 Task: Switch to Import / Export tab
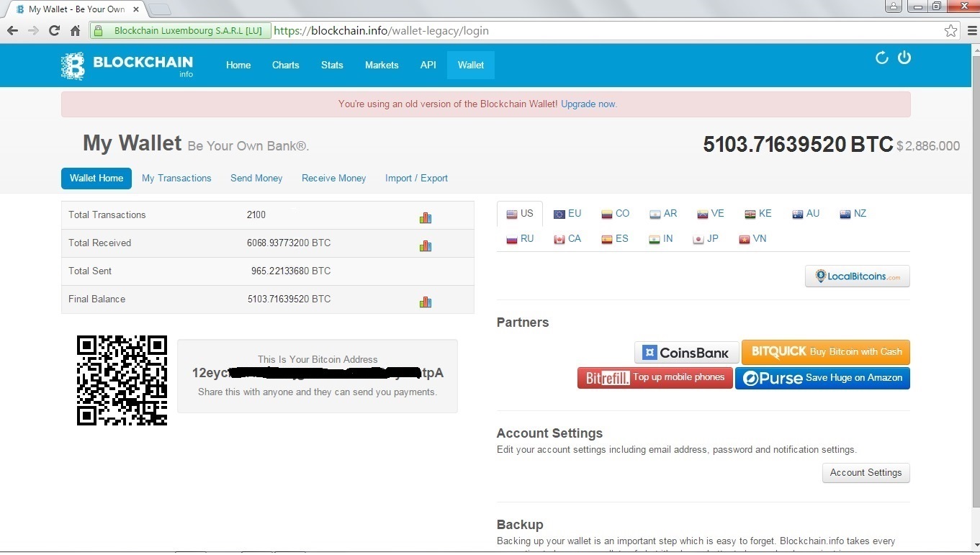[x=416, y=178]
